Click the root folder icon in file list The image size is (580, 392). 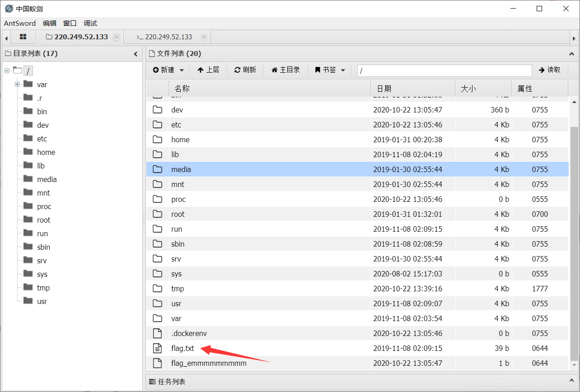tap(157, 214)
